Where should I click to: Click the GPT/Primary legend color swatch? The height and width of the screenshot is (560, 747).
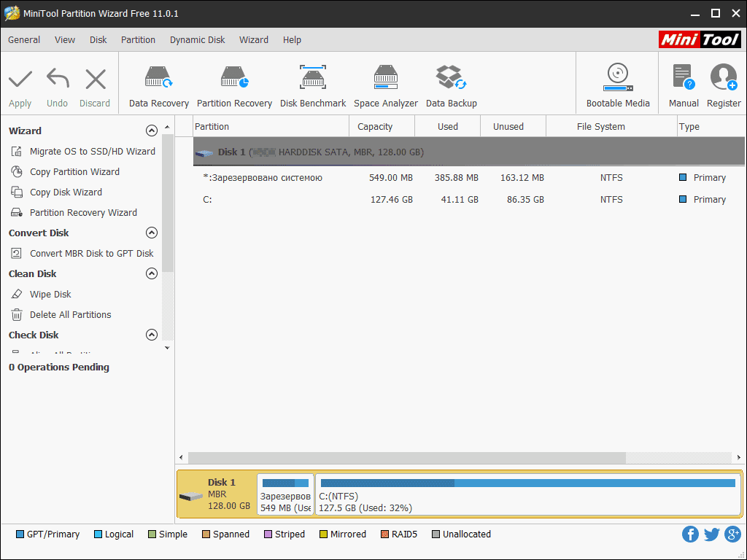(x=20, y=534)
